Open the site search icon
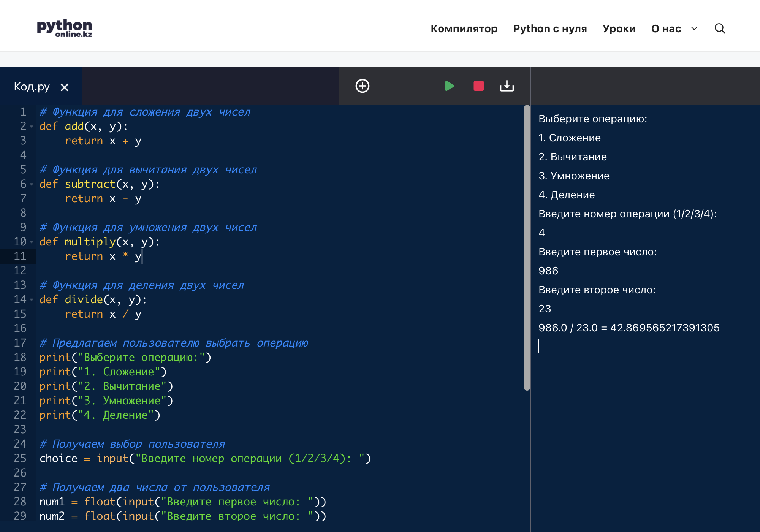The width and height of the screenshot is (760, 532). (720, 28)
